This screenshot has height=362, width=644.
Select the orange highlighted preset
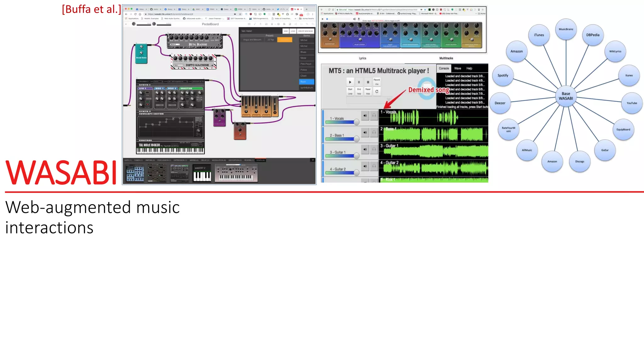tap(285, 40)
